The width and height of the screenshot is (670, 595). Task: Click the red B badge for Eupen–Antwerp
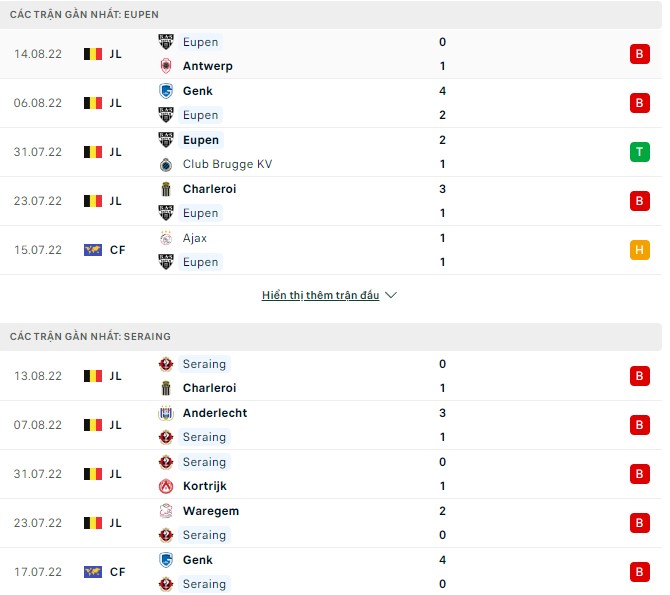tap(639, 54)
